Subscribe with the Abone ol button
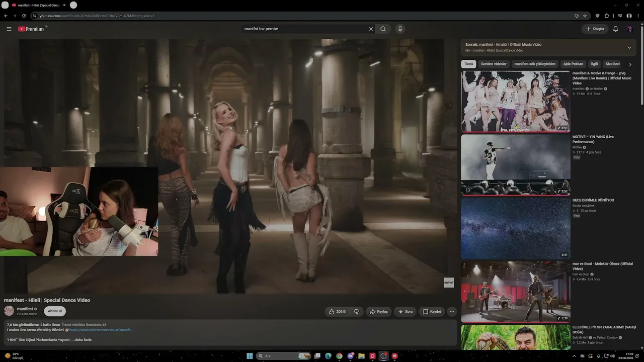This screenshot has height=362, width=644. click(x=55, y=311)
